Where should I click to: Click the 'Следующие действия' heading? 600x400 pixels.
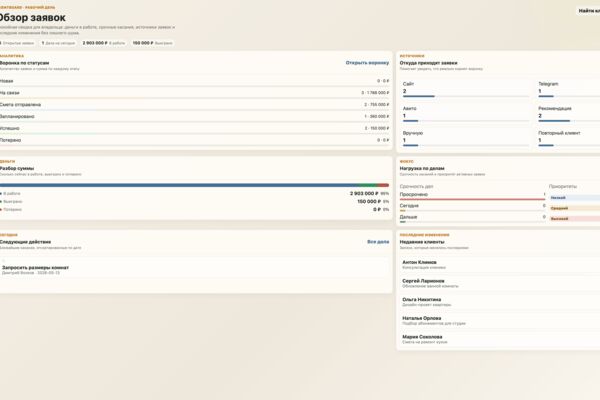(x=25, y=242)
